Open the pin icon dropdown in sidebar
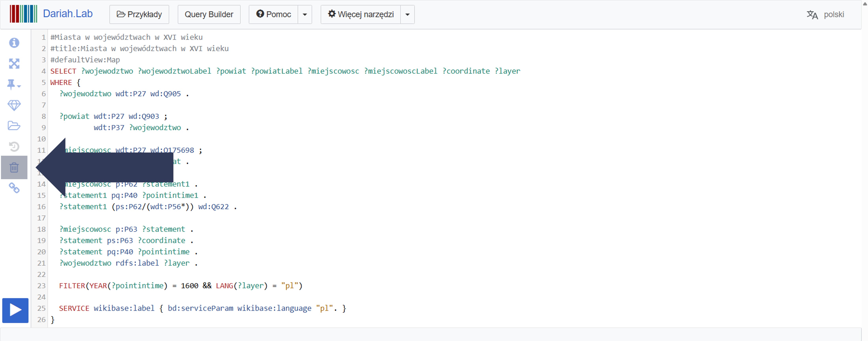This screenshot has width=868, height=341. coord(14,85)
